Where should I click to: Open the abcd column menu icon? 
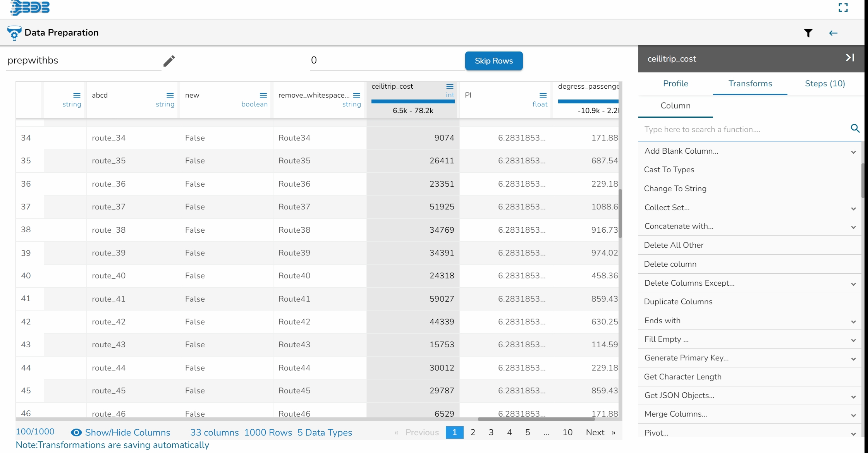pyautogui.click(x=170, y=95)
